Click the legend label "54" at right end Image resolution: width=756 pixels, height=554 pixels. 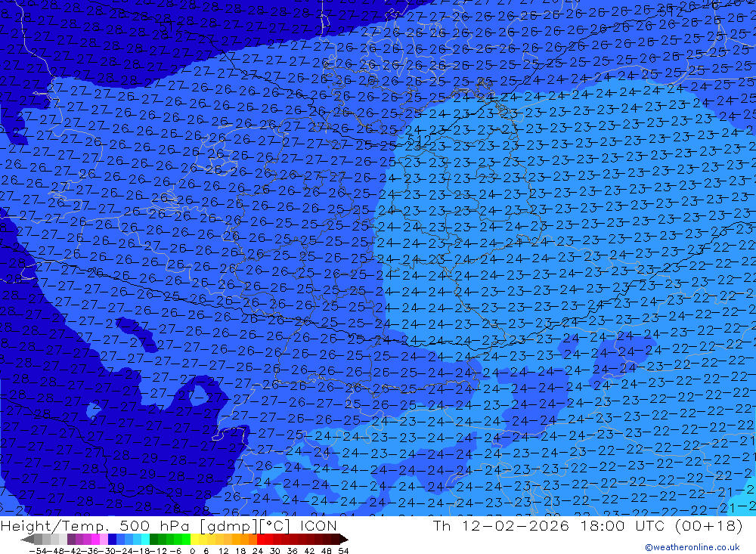343,550
